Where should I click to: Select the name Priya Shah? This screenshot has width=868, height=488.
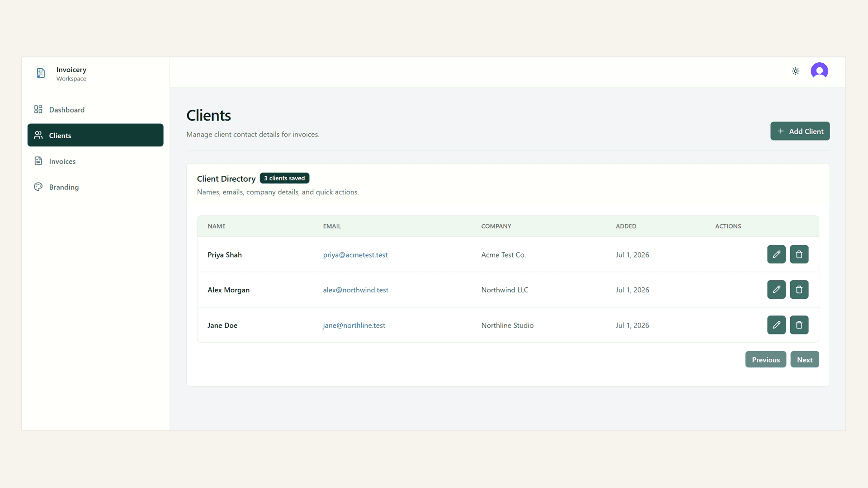(225, 255)
